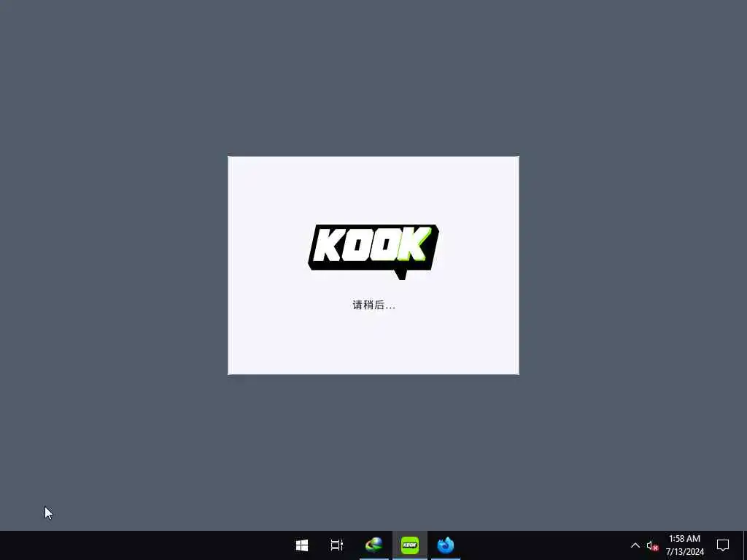Select the KOOK app in the taskbar
Image resolution: width=747 pixels, height=560 pixels.
tap(410, 545)
